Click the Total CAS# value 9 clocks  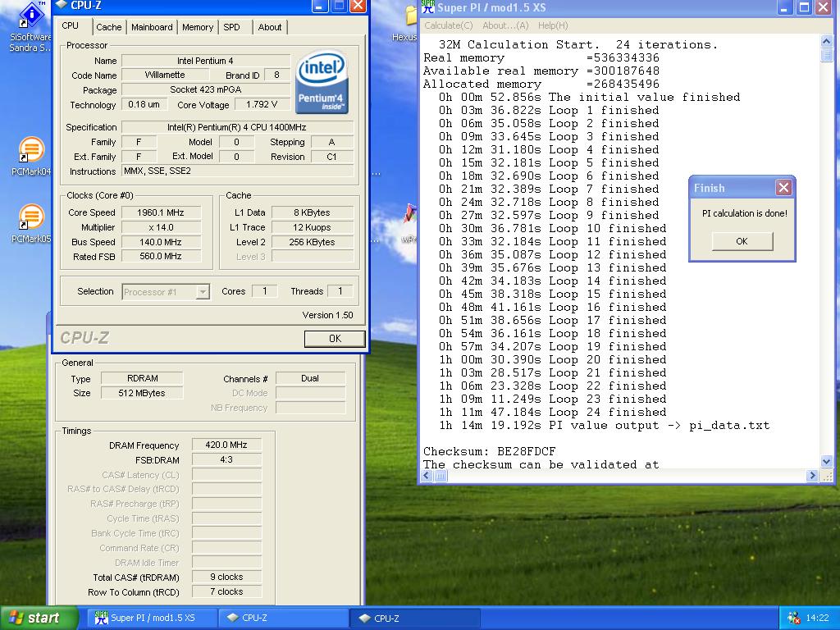(x=226, y=577)
